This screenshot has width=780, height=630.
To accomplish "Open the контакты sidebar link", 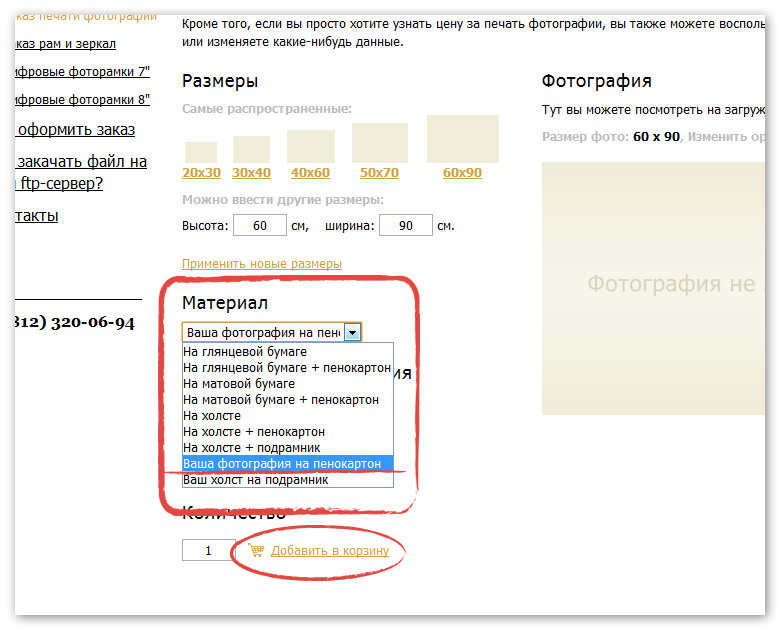I will [x=36, y=215].
